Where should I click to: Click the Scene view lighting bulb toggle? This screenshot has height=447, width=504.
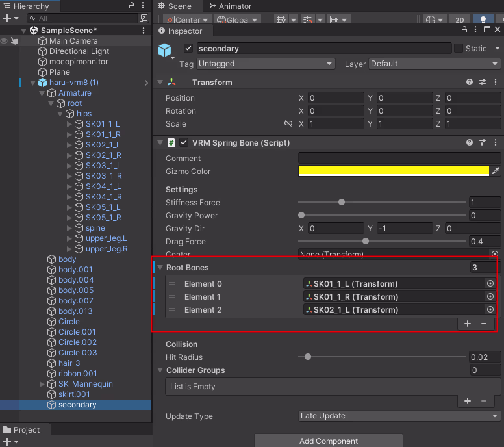point(483,19)
